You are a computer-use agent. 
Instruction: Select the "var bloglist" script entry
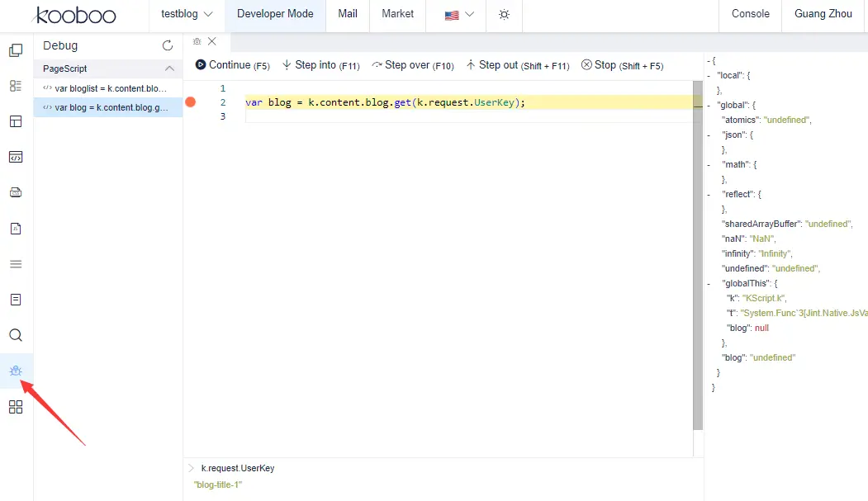click(107, 87)
